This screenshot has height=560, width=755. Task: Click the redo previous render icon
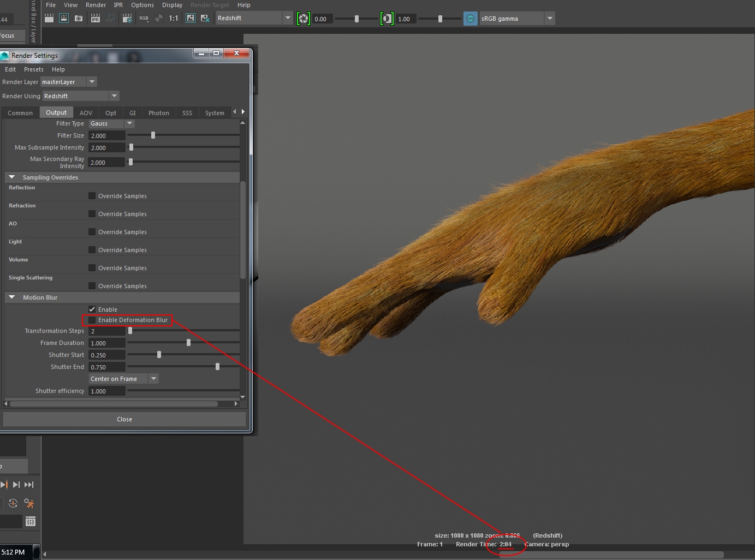tap(49, 18)
